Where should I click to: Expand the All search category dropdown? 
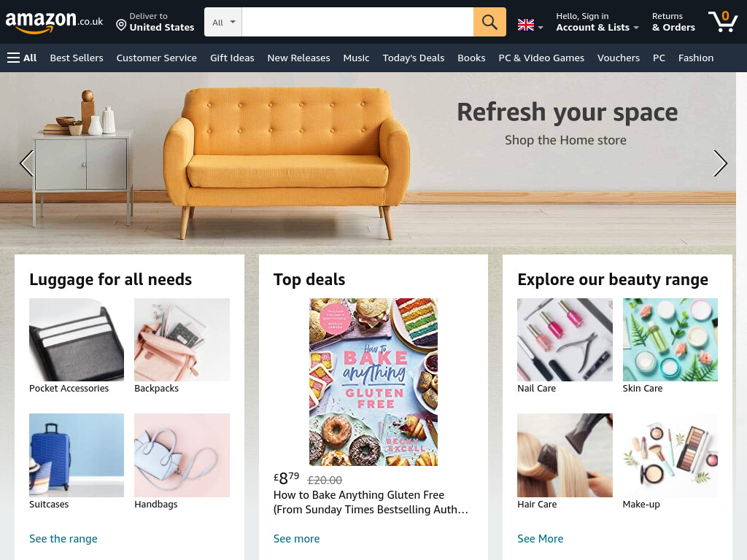click(x=223, y=22)
